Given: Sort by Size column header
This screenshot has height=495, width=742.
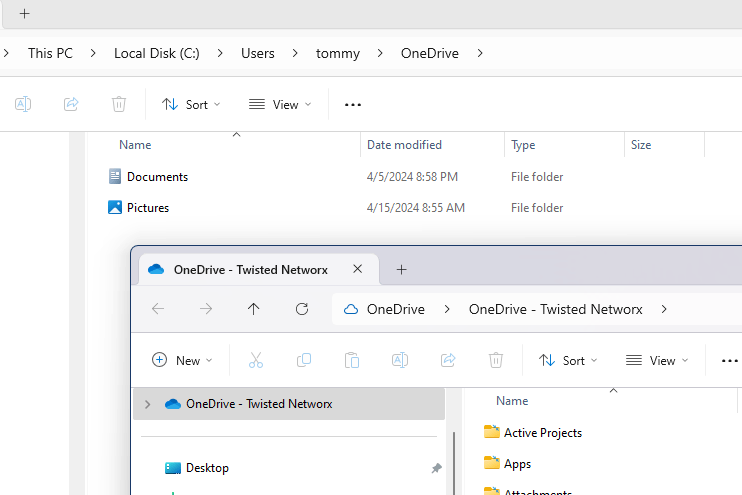Looking at the screenshot, I should coord(641,145).
